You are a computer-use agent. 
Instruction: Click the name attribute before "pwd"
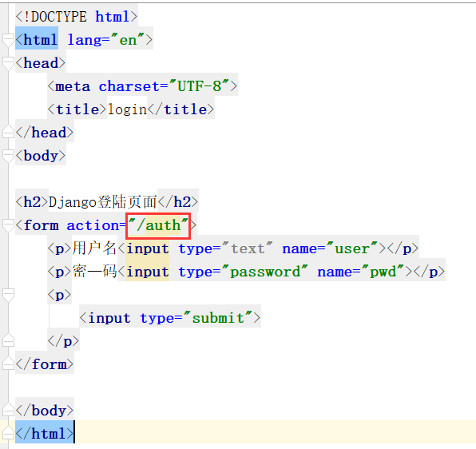point(335,272)
